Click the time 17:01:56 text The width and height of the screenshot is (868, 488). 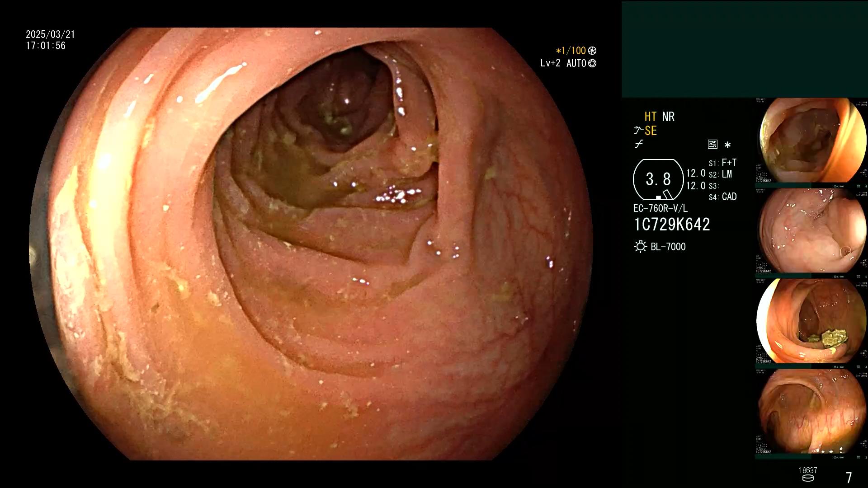coord(46,46)
